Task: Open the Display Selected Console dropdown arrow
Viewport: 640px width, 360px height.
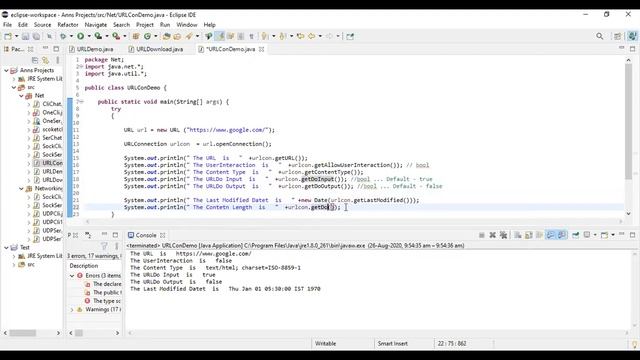Action: point(595,235)
